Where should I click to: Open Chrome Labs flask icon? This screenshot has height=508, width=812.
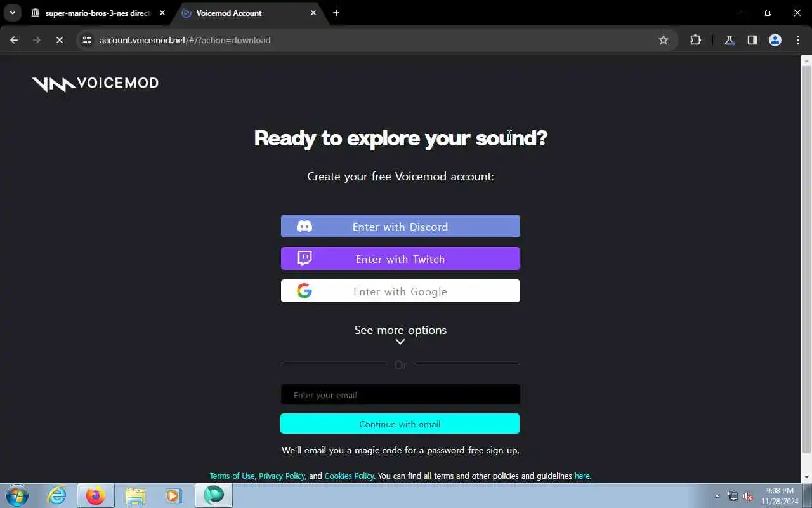(x=730, y=40)
